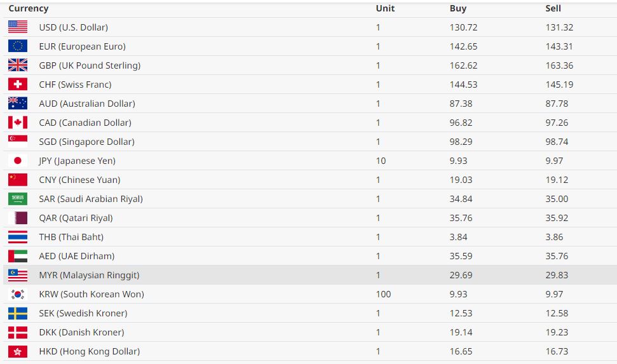This screenshot has width=617, height=364.
Task: Click the Sell column header
Action: pyautogui.click(x=553, y=8)
